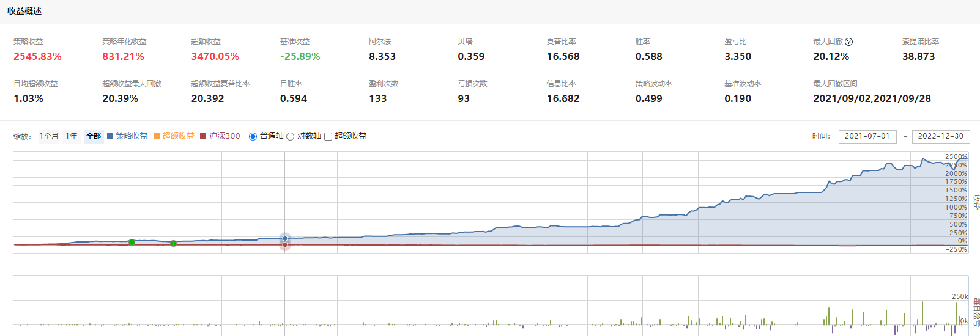Screen dimensions: 980x336
Task: Select the 普通轴 radio button
Action: tap(253, 137)
